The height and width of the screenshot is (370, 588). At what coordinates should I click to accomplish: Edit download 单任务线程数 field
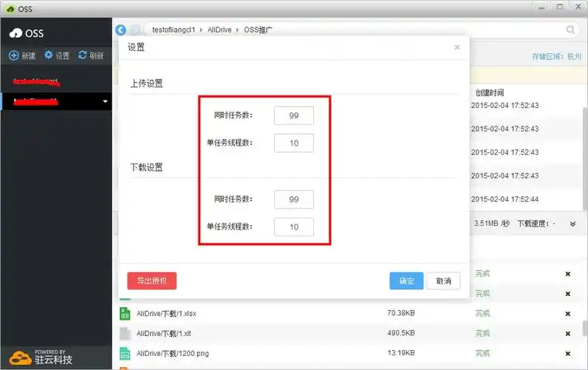tap(294, 226)
